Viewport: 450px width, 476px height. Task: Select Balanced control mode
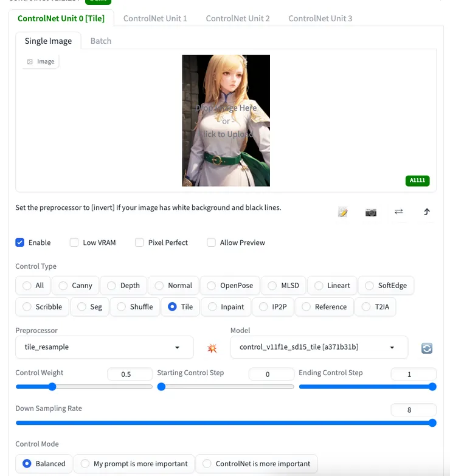click(x=44, y=464)
